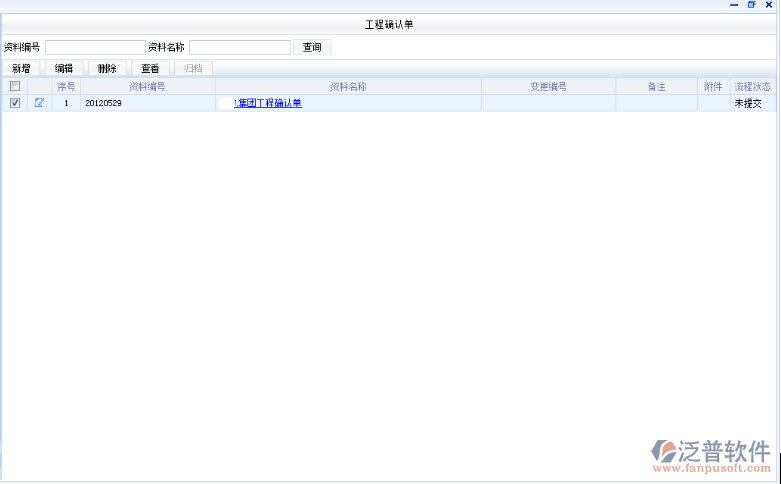Focus the 资料名称 input field
The height and width of the screenshot is (484, 781).
[x=239, y=47]
